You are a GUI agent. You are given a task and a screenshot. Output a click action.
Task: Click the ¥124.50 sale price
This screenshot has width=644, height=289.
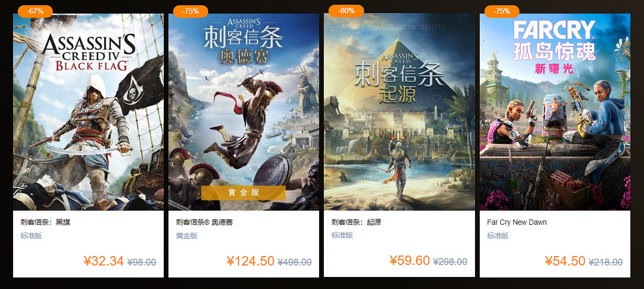pyautogui.click(x=251, y=261)
